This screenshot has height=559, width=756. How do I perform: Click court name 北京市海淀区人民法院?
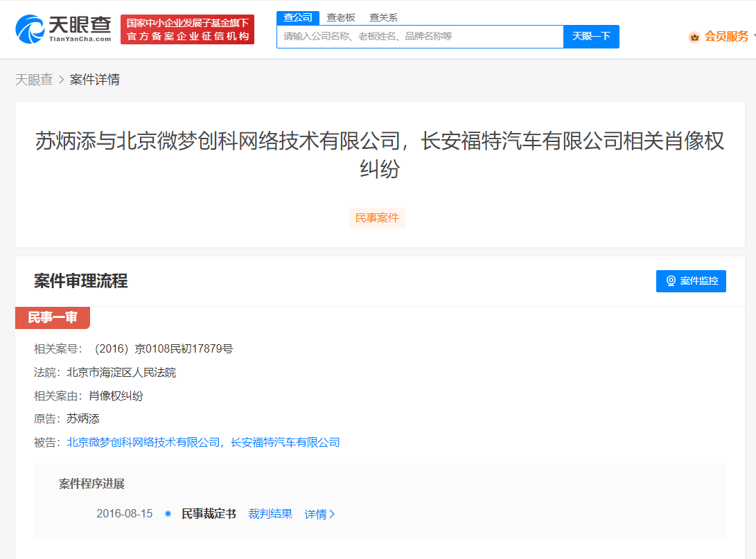tap(121, 373)
